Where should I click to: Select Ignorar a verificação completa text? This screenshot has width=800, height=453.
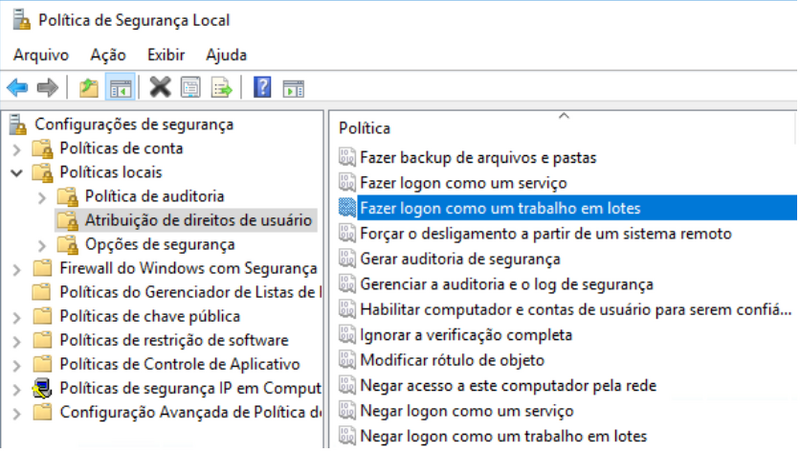[x=466, y=335]
